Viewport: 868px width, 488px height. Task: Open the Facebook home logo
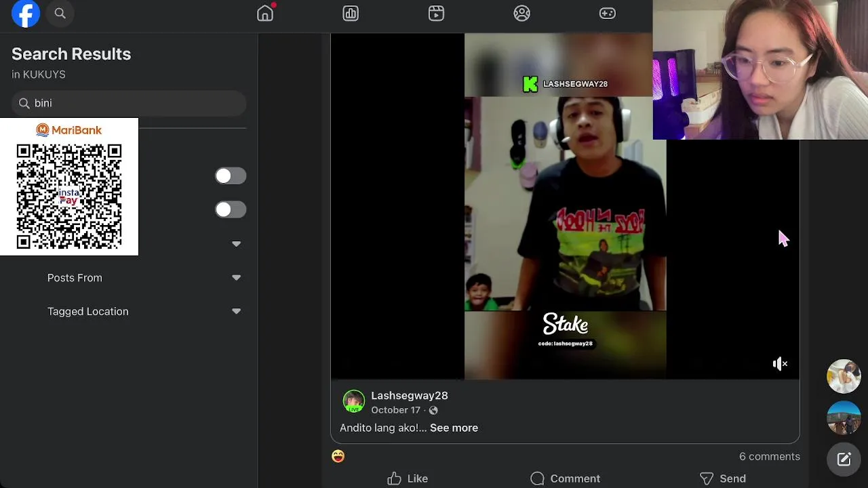26,14
